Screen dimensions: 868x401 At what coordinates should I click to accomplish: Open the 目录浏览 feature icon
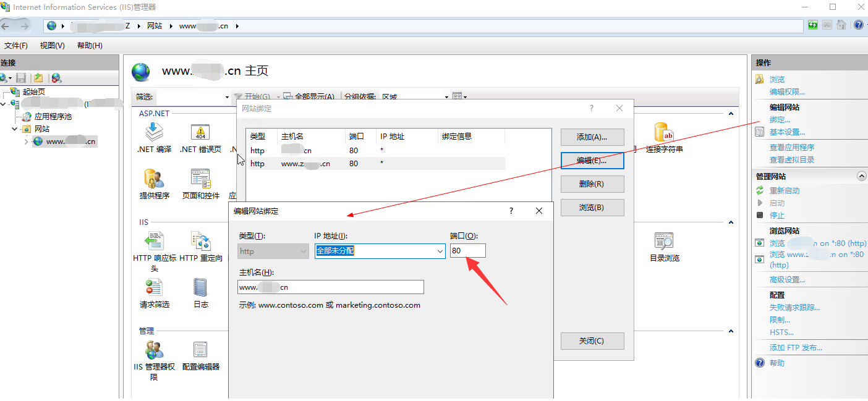click(664, 242)
